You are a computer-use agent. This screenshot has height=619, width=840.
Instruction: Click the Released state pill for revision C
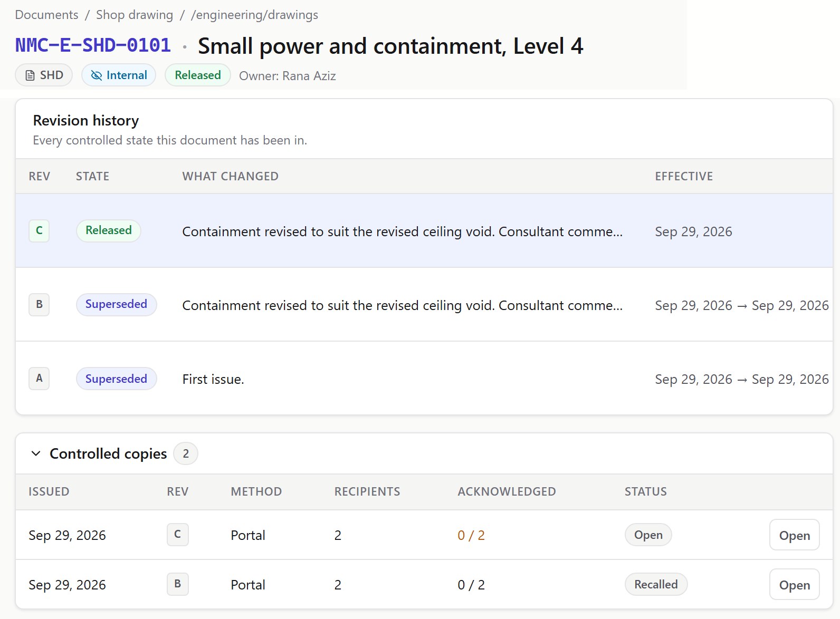point(109,230)
